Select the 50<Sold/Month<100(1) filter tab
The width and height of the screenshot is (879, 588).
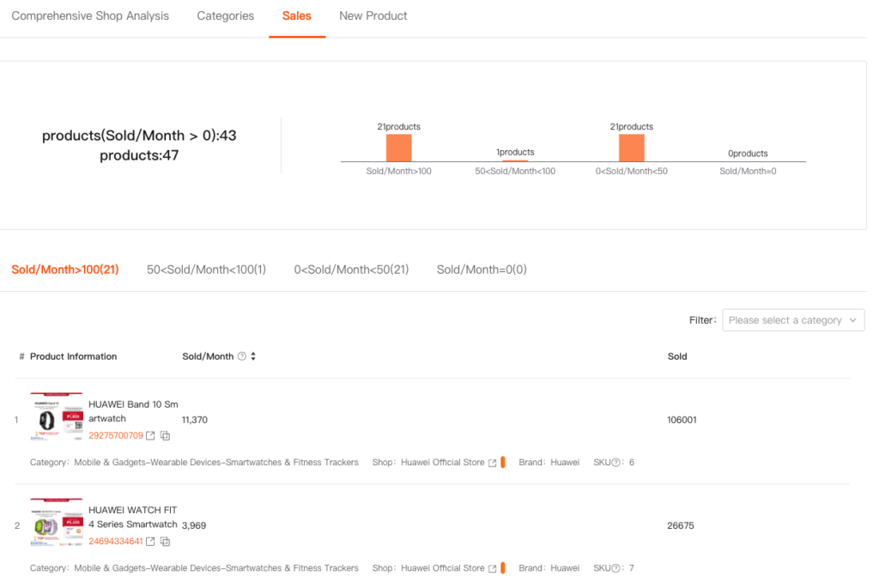[206, 270]
